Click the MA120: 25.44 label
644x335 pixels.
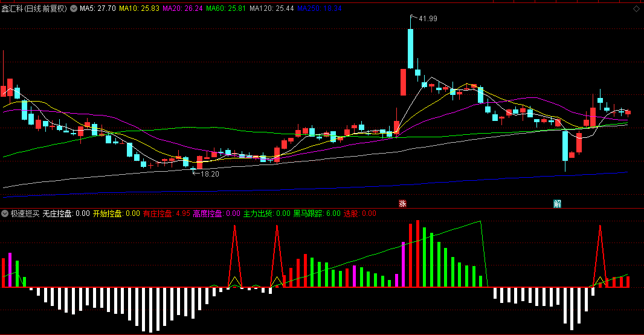(272, 8)
